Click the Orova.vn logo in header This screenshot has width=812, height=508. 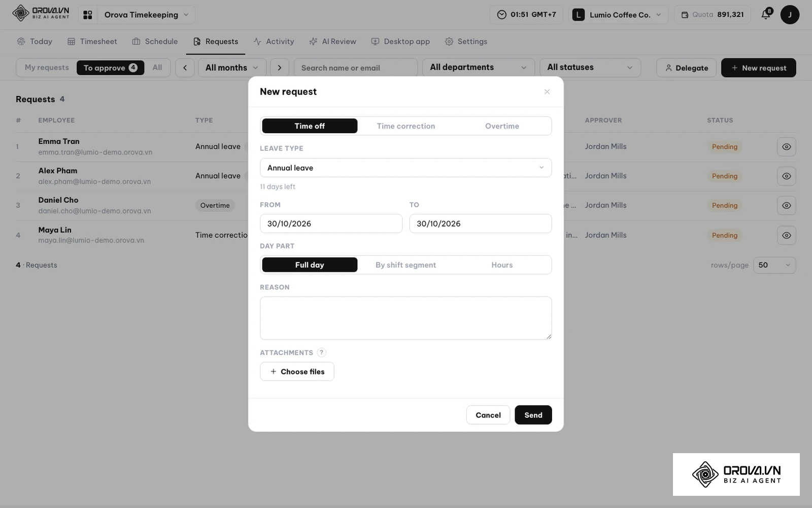(x=41, y=13)
